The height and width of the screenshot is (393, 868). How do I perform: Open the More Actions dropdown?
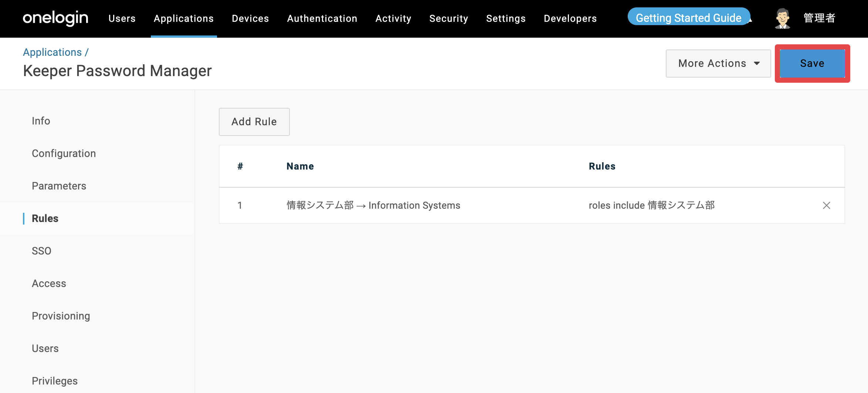(x=718, y=64)
